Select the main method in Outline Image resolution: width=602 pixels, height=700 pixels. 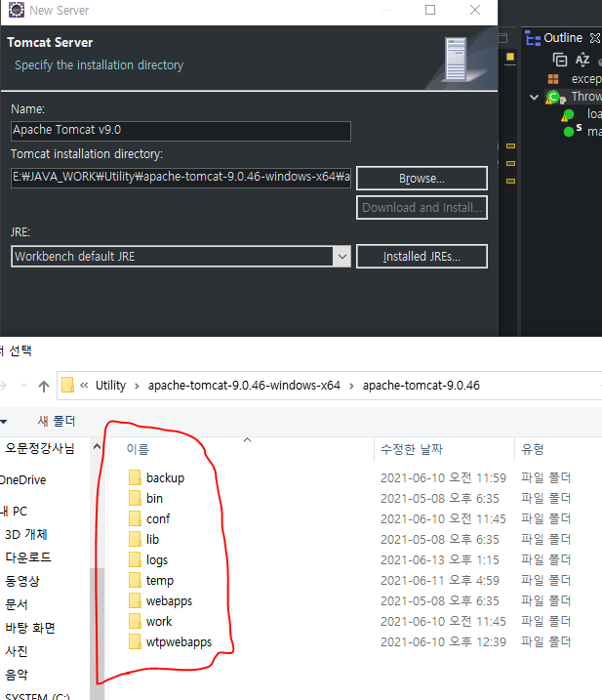tap(583, 132)
